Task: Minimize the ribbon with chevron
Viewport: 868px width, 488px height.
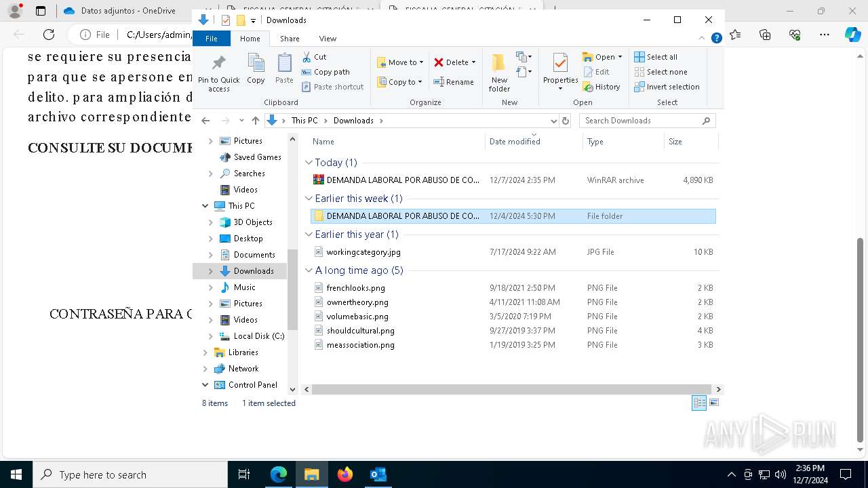Action: pos(703,39)
